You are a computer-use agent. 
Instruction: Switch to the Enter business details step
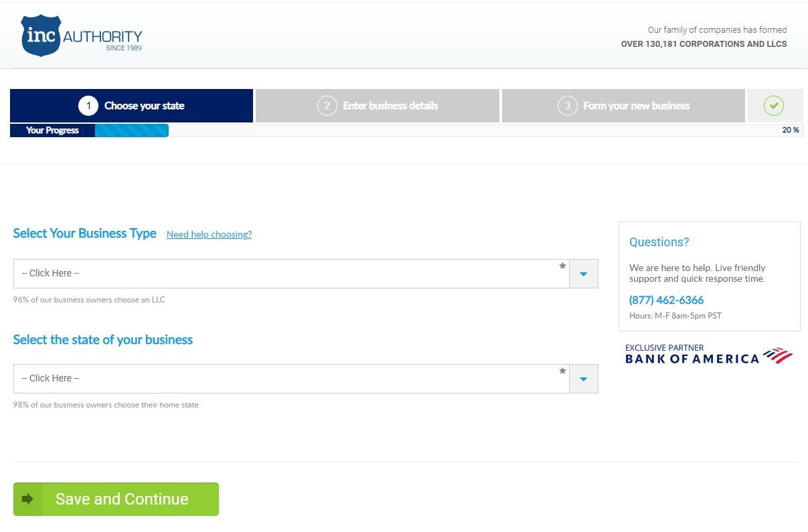point(376,105)
